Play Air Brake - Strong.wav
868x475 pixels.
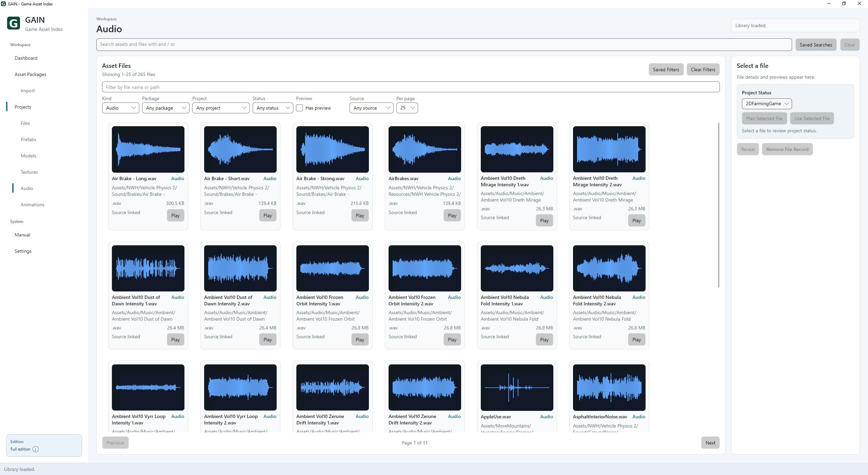(360, 215)
